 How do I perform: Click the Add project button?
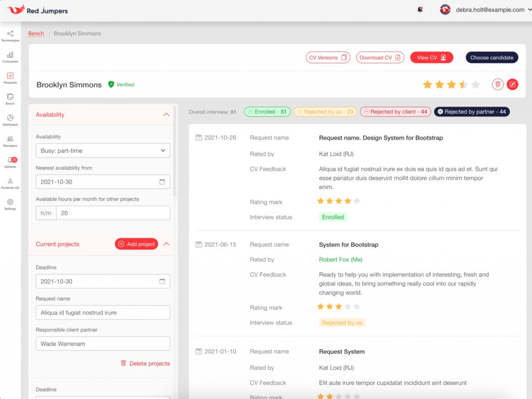point(136,244)
